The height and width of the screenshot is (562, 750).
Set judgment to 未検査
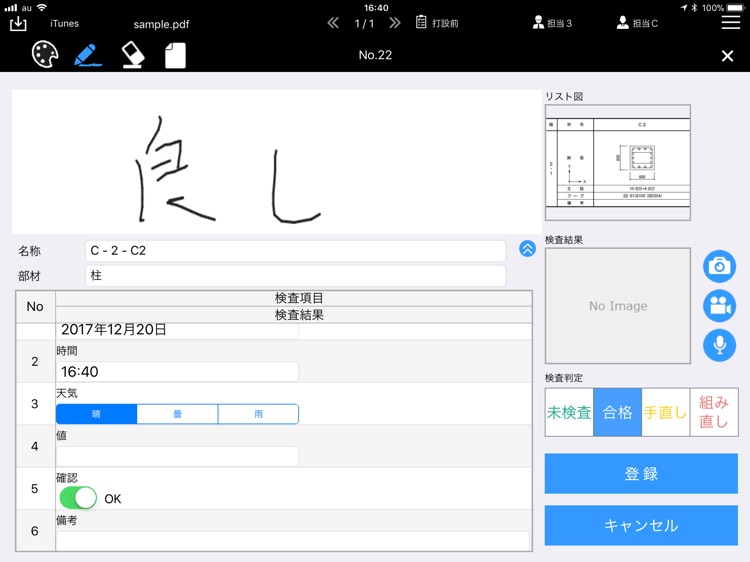[569, 412]
